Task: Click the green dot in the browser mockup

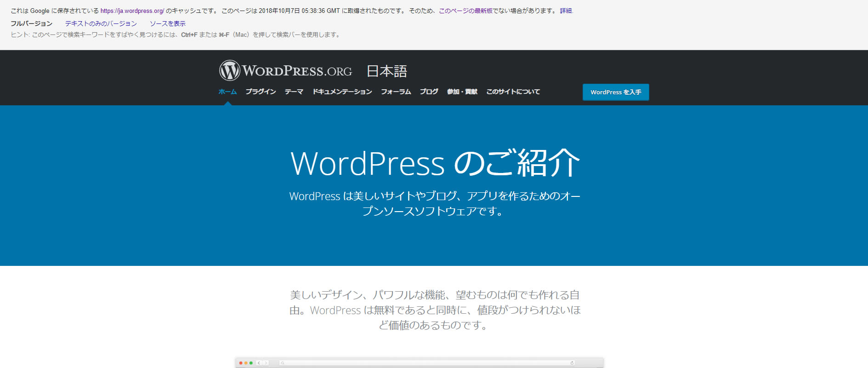Action: click(x=251, y=363)
